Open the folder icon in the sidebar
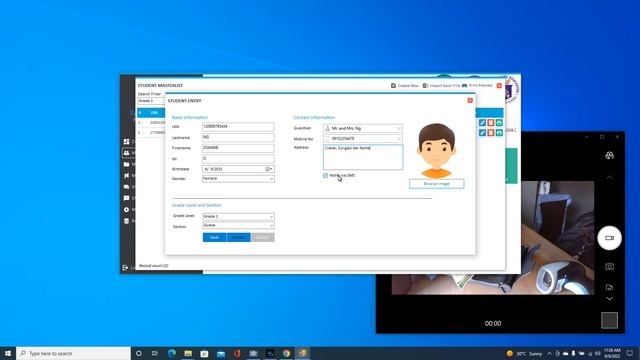640x360 pixels. click(x=127, y=164)
